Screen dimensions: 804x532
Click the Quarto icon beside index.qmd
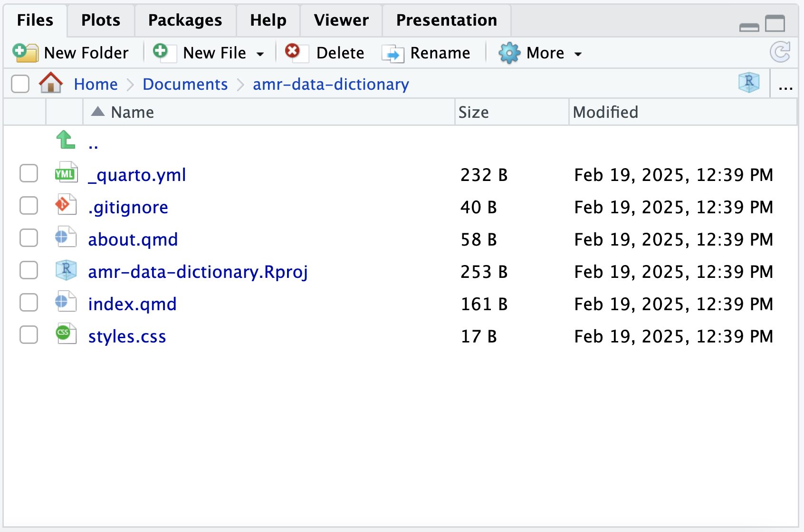click(x=66, y=301)
